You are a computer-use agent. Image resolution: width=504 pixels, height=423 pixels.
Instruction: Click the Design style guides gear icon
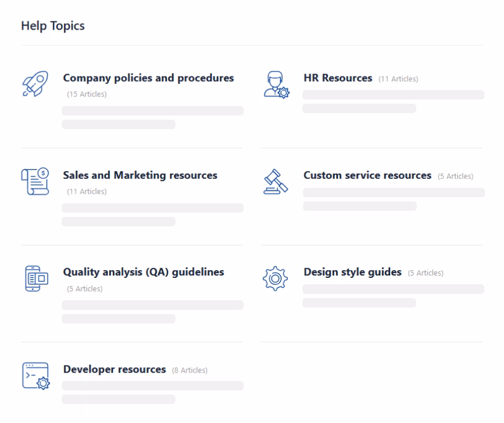point(275,278)
